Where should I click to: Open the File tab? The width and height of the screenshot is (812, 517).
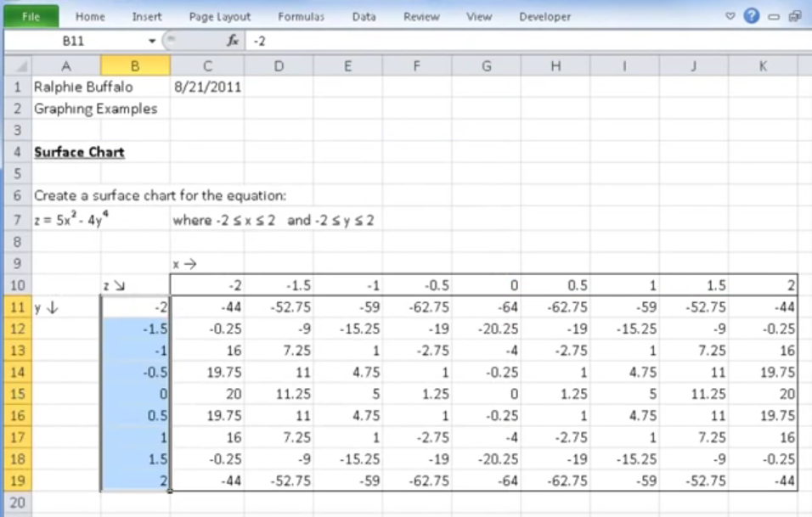(x=31, y=17)
